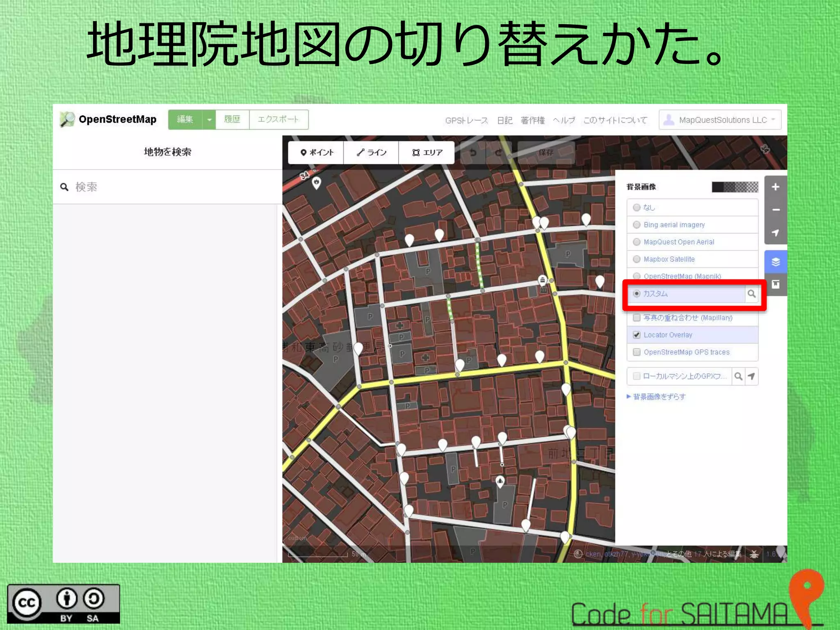Image resolution: width=840 pixels, height=630 pixels.
Task: Select the ライン line tool
Action: (371, 153)
